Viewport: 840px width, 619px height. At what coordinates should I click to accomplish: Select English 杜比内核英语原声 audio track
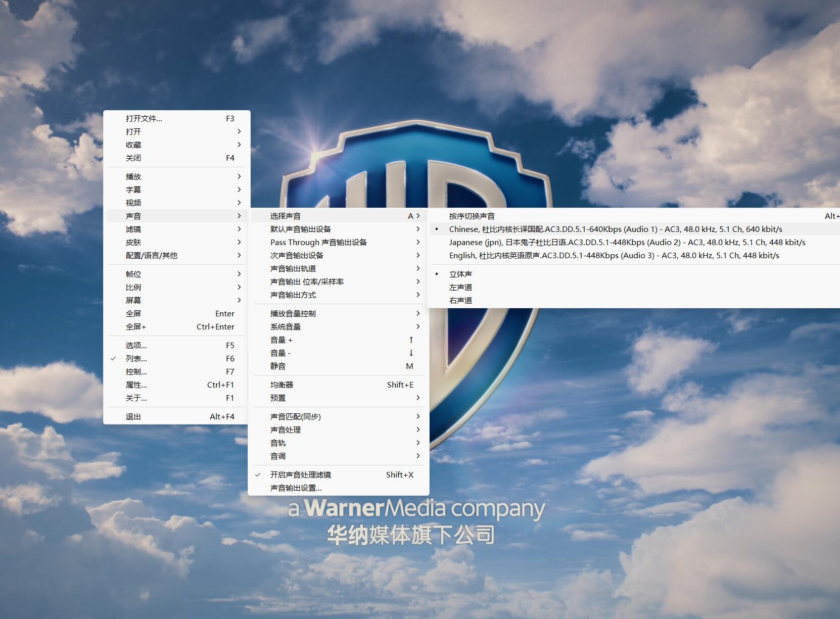[635, 255]
